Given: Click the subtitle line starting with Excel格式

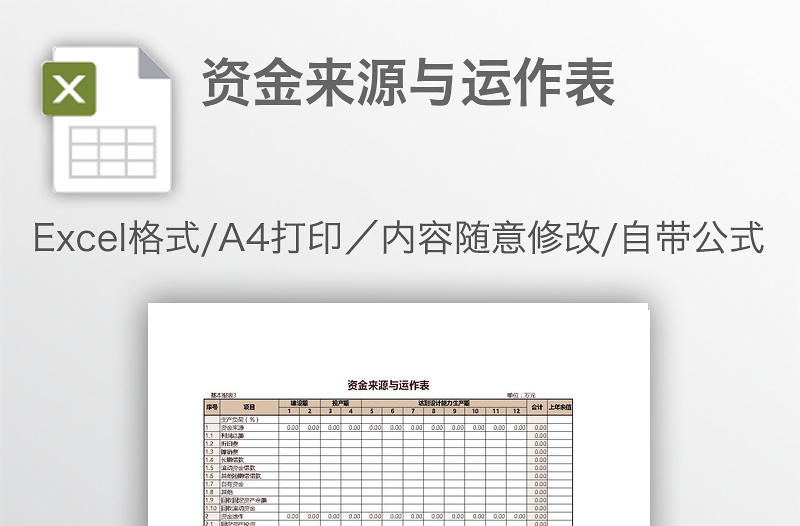Looking at the screenshot, I should [399, 238].
